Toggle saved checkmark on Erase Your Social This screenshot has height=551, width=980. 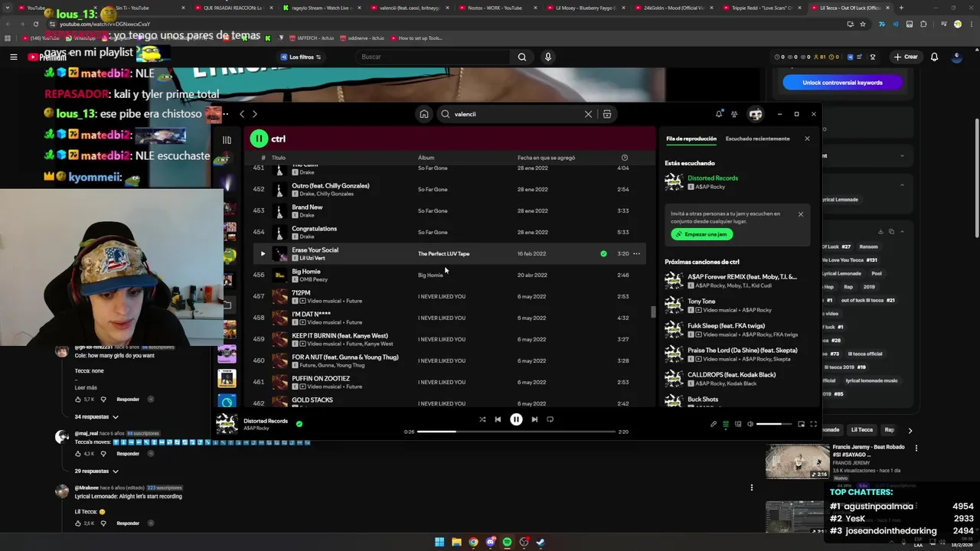click(x=603, y=253)
